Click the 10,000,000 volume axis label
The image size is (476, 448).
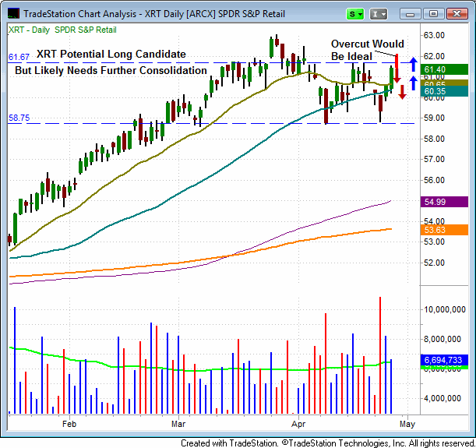point(444,309)
